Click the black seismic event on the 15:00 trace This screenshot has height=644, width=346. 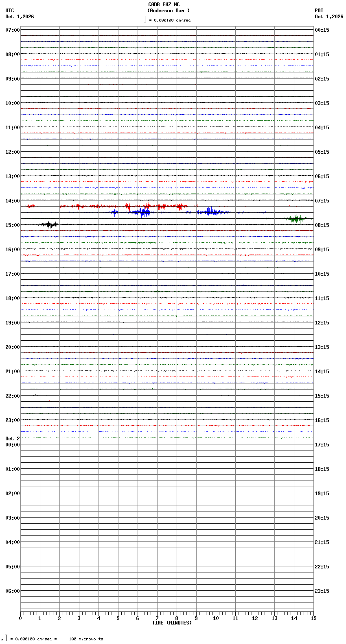click(49, 224)
